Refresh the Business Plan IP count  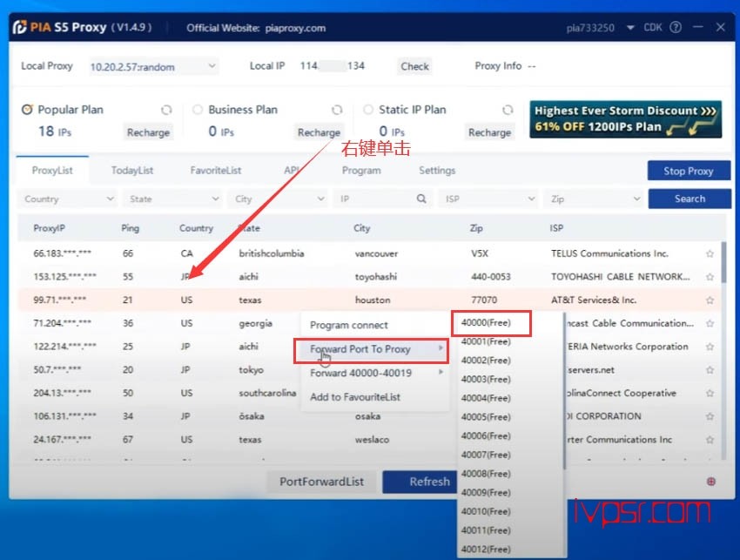(x=337, y=110)
